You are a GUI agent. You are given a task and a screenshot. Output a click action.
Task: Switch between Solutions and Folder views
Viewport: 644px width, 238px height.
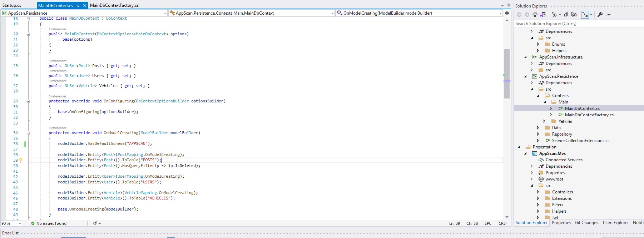click(543, 15)
